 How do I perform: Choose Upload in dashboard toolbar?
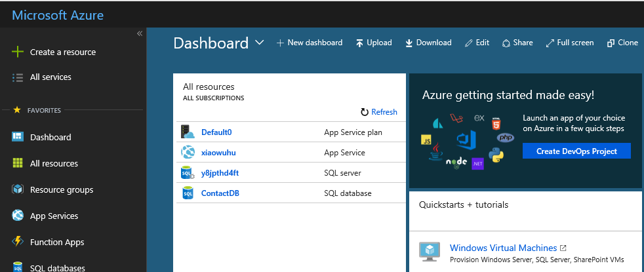374,43
